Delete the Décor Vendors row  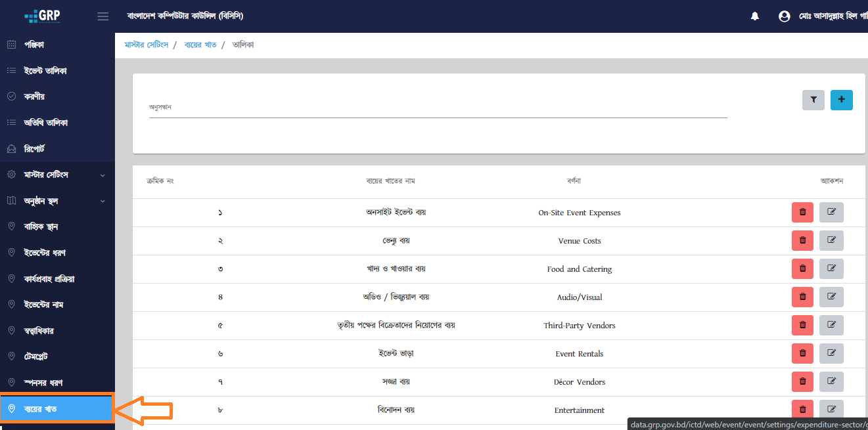(802, 382)
